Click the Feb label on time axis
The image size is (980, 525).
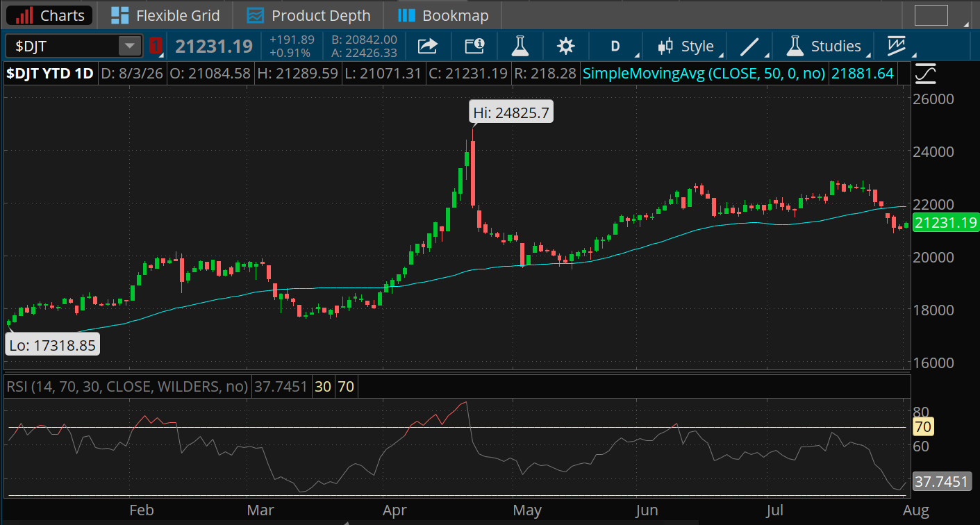(x=141, y=511)
